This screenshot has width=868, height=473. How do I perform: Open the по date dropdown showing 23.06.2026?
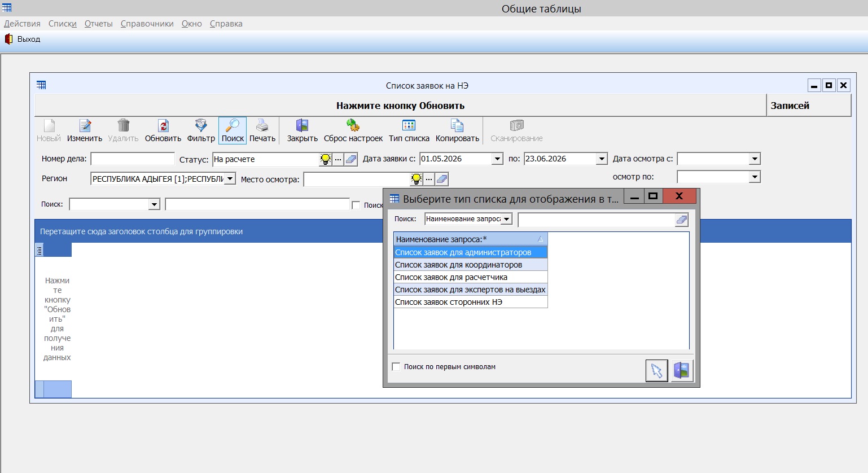tap(602, 159)
